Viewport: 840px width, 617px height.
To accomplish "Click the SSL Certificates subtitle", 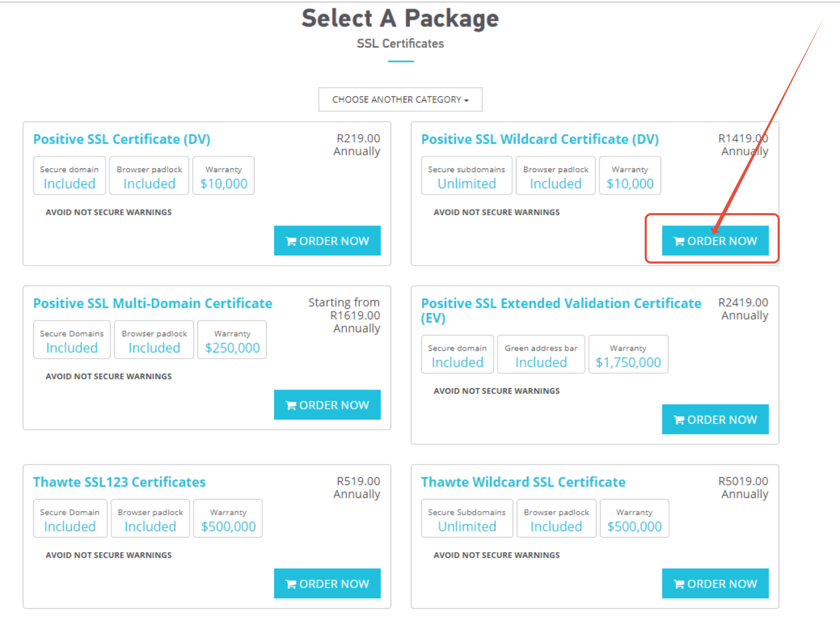I will [400, 44].
